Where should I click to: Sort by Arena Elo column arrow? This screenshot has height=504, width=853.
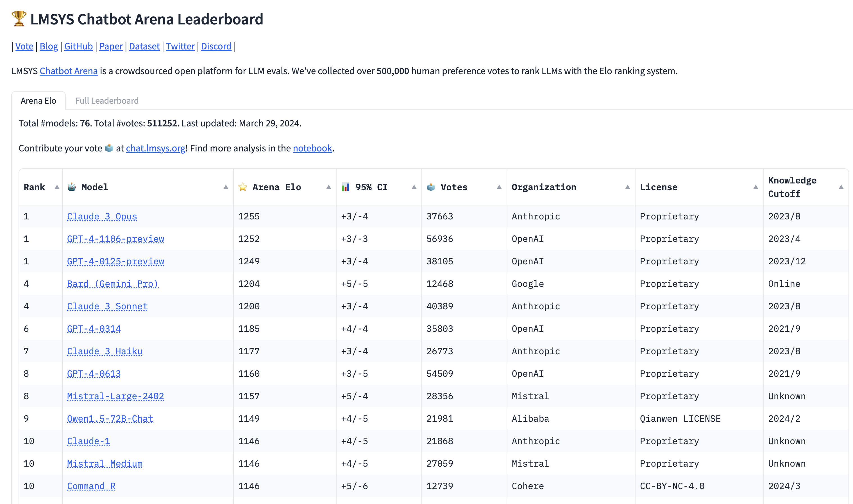point(328,187)
